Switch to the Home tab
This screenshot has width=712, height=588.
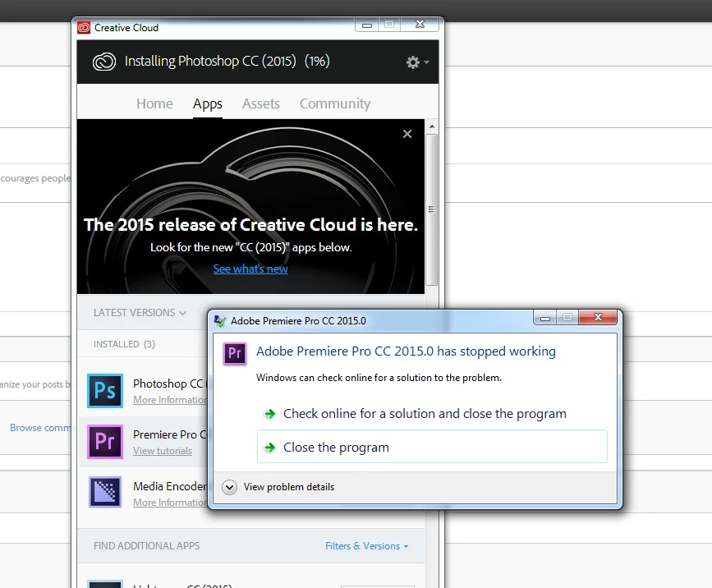(154, 103)
